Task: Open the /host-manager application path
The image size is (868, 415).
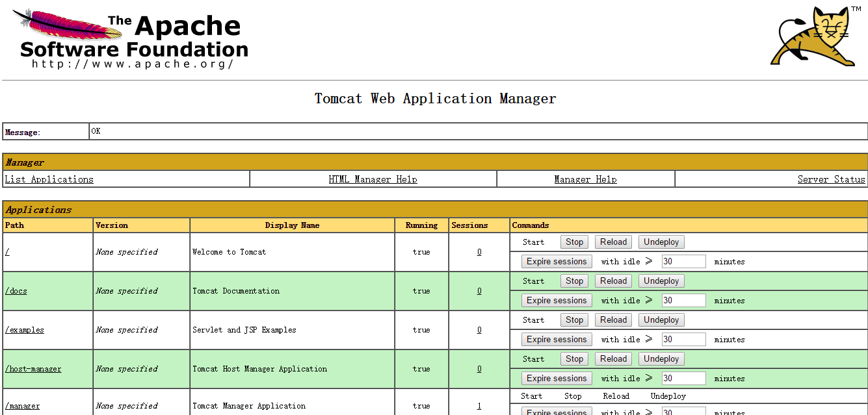Action: pos(33,369)
